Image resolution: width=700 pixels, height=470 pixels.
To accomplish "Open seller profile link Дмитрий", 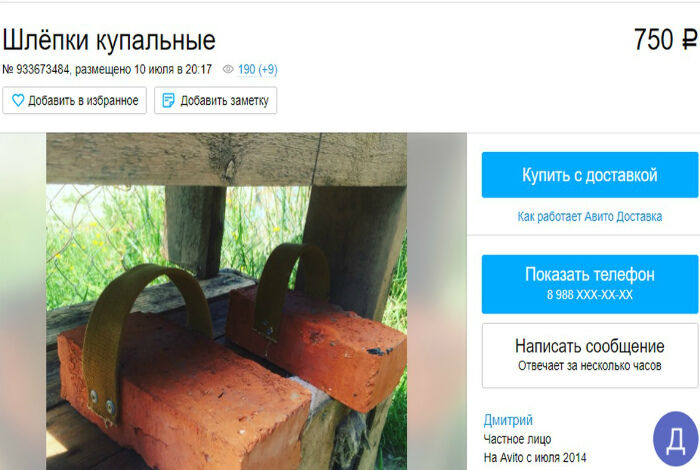I will point(508,420).
